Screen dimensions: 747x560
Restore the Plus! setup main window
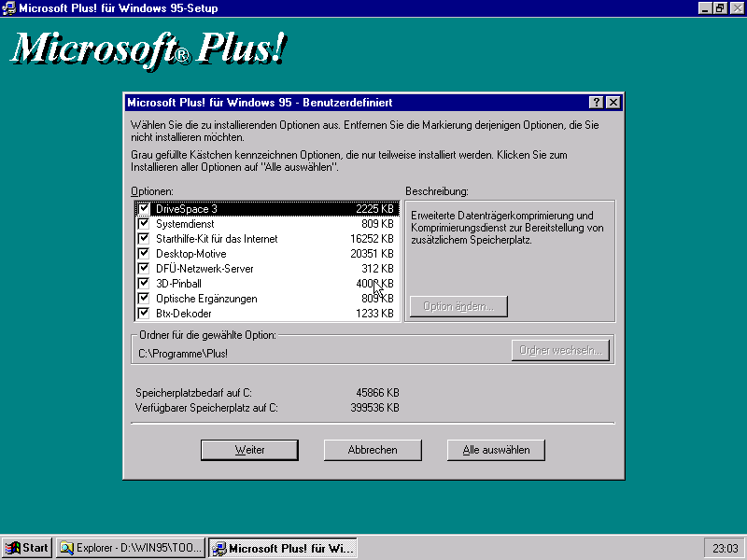720,8
